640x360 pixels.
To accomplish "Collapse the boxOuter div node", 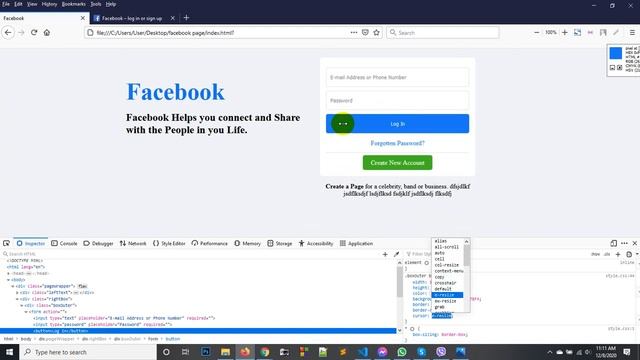I will (22, 305).
